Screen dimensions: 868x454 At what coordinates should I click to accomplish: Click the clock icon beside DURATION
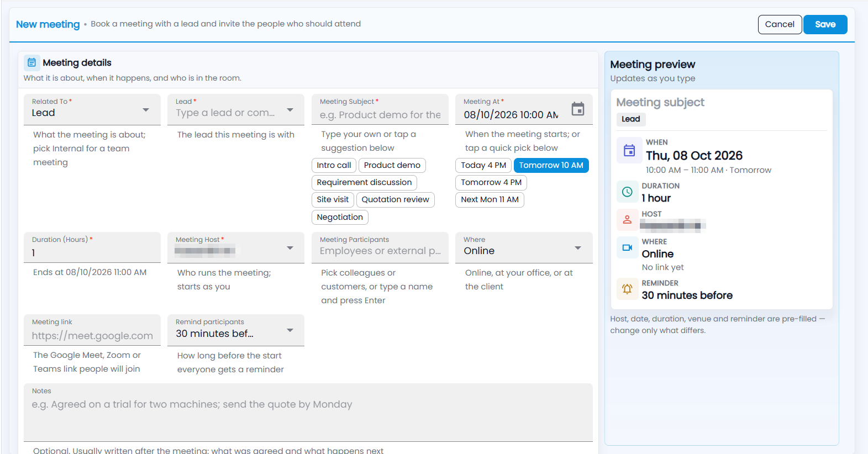coord(627,192)
